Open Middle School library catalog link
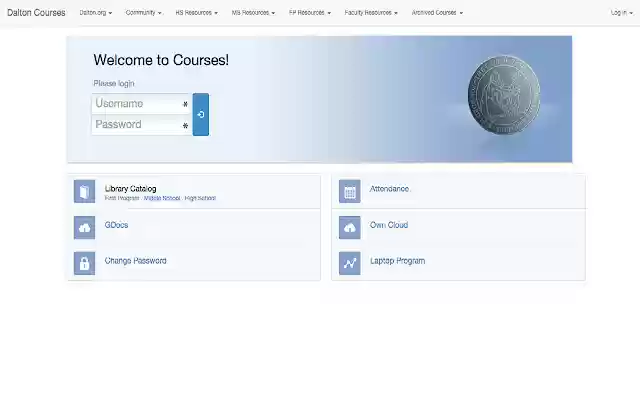The image size is (640, 400). 162,198
